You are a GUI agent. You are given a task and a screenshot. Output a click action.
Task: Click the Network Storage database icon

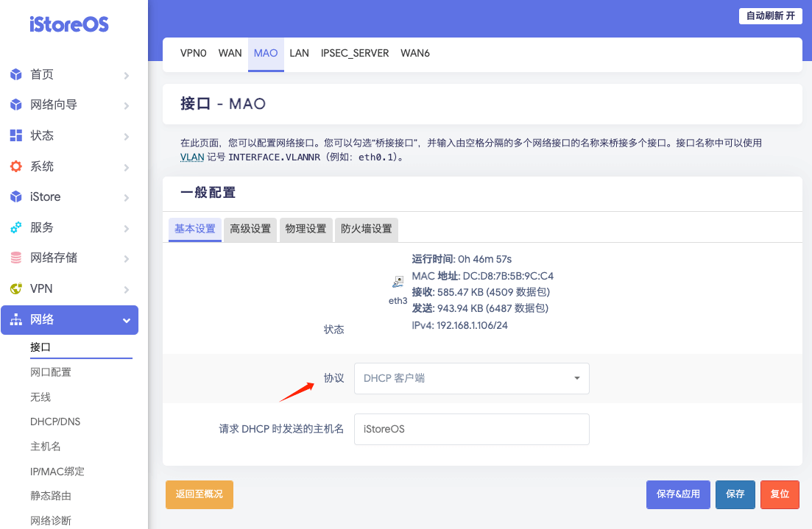click(16, 258)
